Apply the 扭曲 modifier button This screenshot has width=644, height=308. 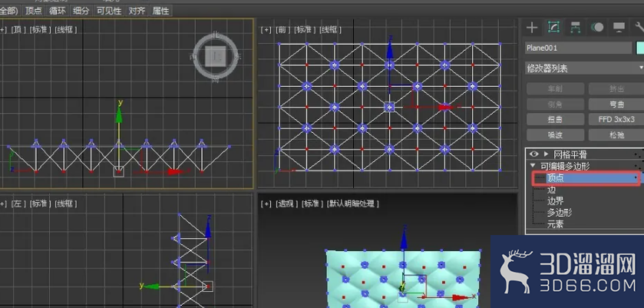pyautogui.click(x=555, y=120)
